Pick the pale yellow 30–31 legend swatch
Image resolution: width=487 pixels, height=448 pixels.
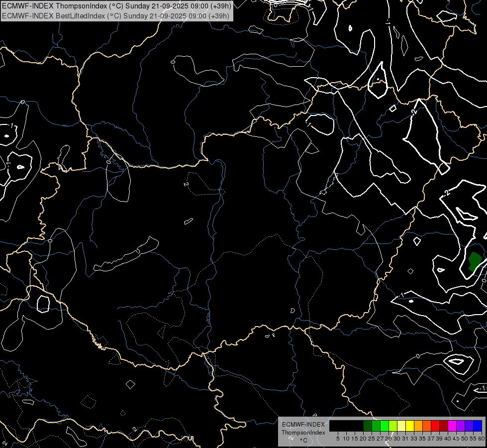point(401,426)
